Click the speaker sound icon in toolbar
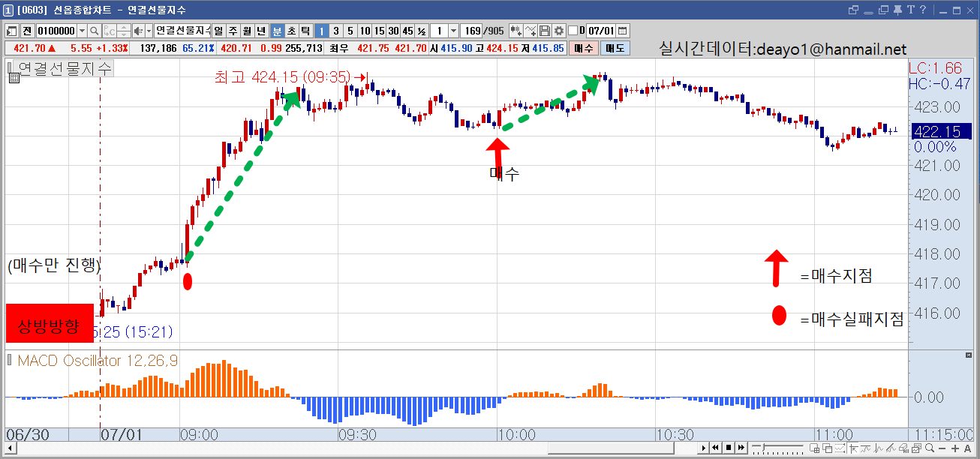This screenshot has height=459, width=980. click(x=137, y=31)
